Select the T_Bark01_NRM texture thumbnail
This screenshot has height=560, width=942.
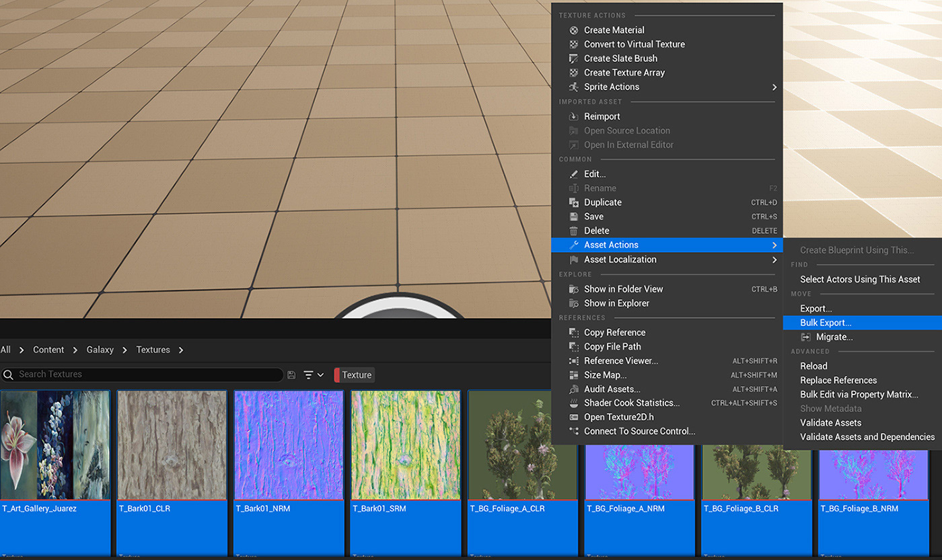click(x=289, y=445)
